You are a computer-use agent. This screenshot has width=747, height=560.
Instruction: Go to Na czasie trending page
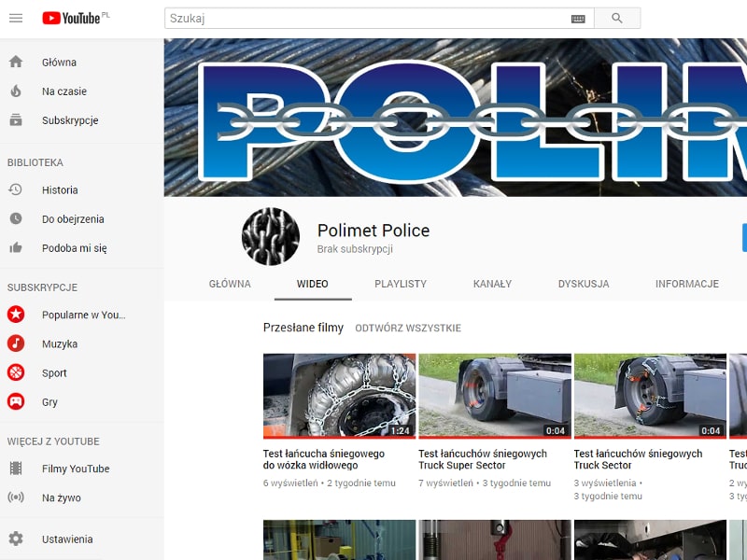(64, 91)
